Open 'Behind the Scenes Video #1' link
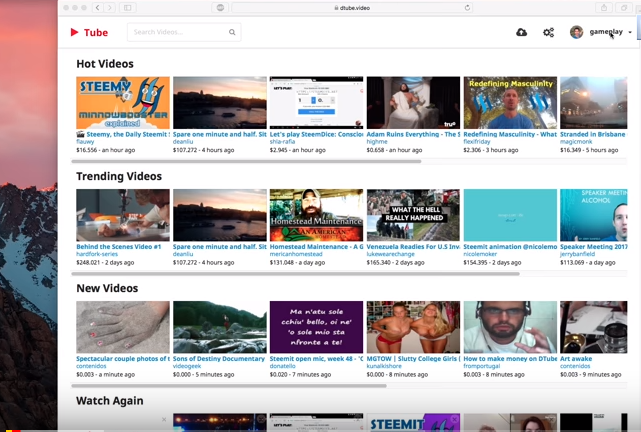This screenshot has width=641, height=432. pos(119,246)
